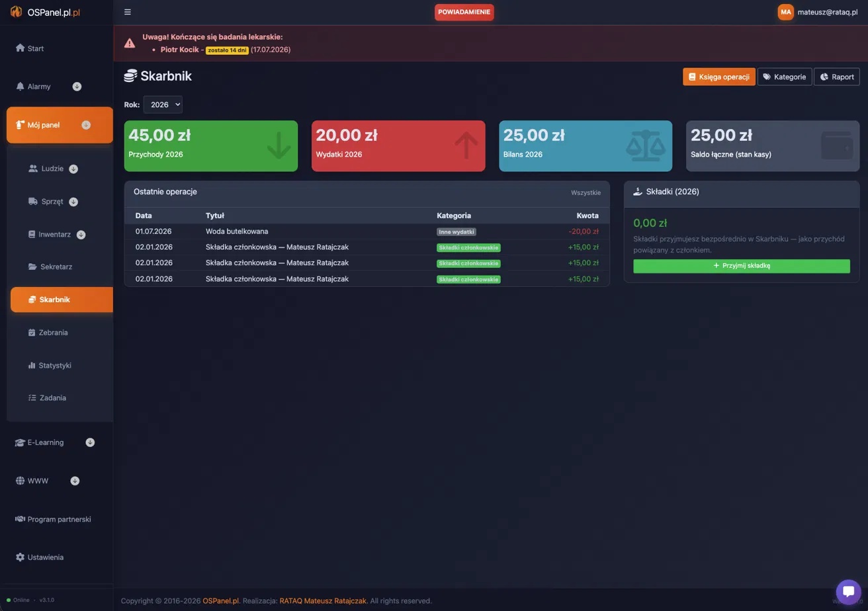Expand the Ludzie submenu arrow
The image size is (868, 611).
click(73, 169)
